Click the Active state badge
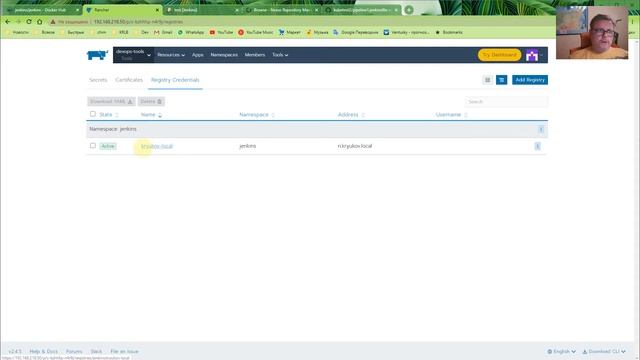This screenshot has height=360, width=640. coord(108,146)
